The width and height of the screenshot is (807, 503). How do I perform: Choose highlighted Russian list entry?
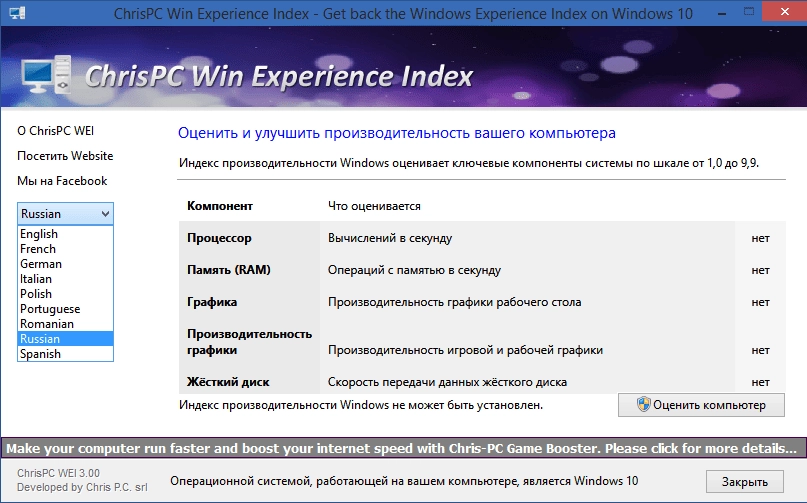pos(65,339)
